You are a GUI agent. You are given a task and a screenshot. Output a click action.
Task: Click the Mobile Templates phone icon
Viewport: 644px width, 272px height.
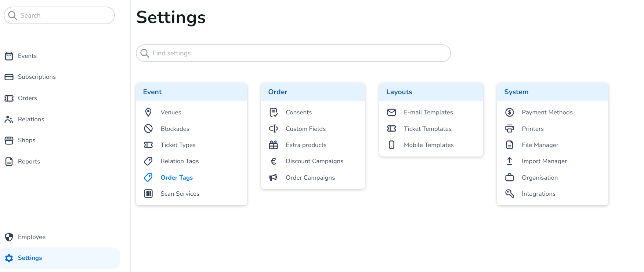pos(392,145)
